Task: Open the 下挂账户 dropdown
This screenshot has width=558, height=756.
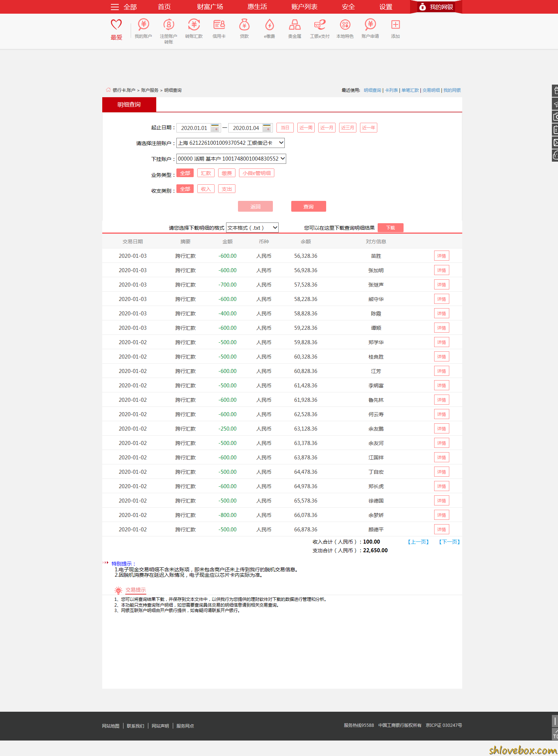Action: [231, 159]
